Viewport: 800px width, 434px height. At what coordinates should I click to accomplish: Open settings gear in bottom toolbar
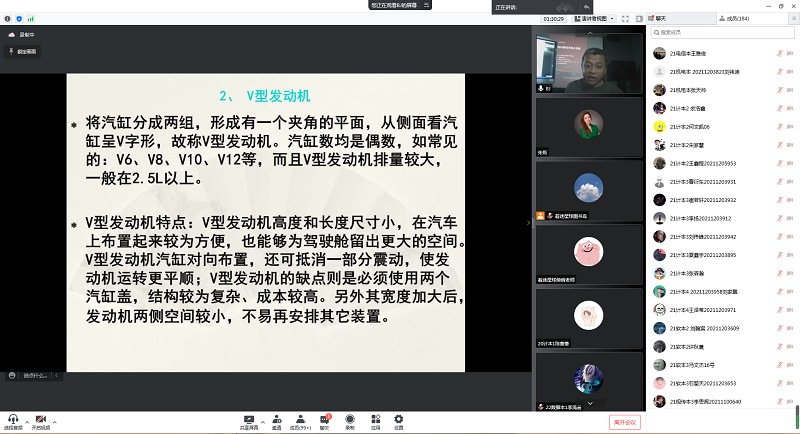click(398, 422)
